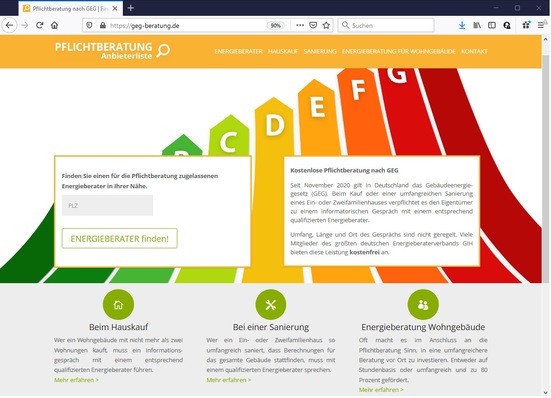Open the downloads arrow icon

pos(462,25)
